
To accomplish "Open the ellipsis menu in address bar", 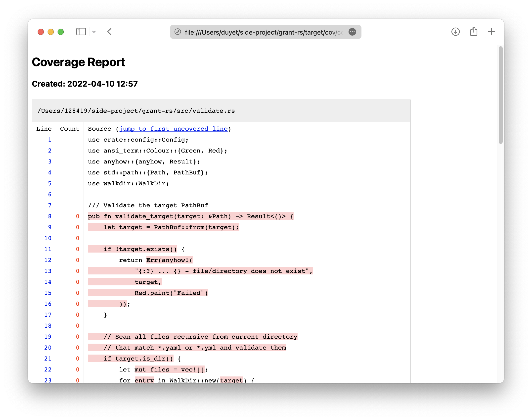I will pyautogui.click(x=352, y=32).
